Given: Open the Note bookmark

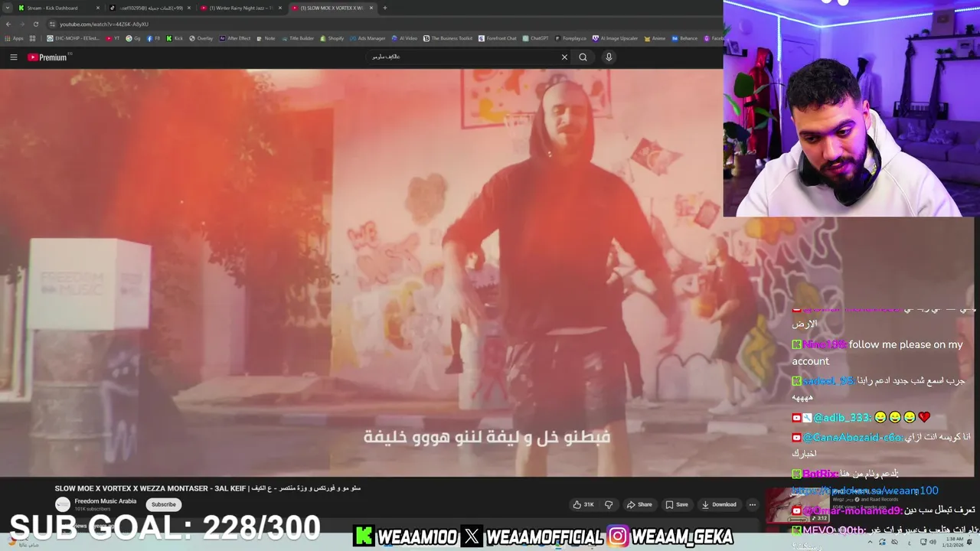Looking at the screenshot, I should tap(266, 38).
